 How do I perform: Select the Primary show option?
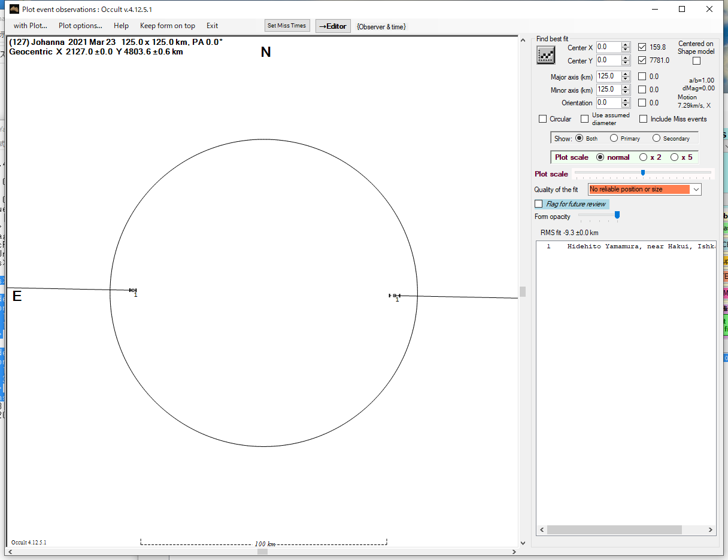tap(614, 138)
